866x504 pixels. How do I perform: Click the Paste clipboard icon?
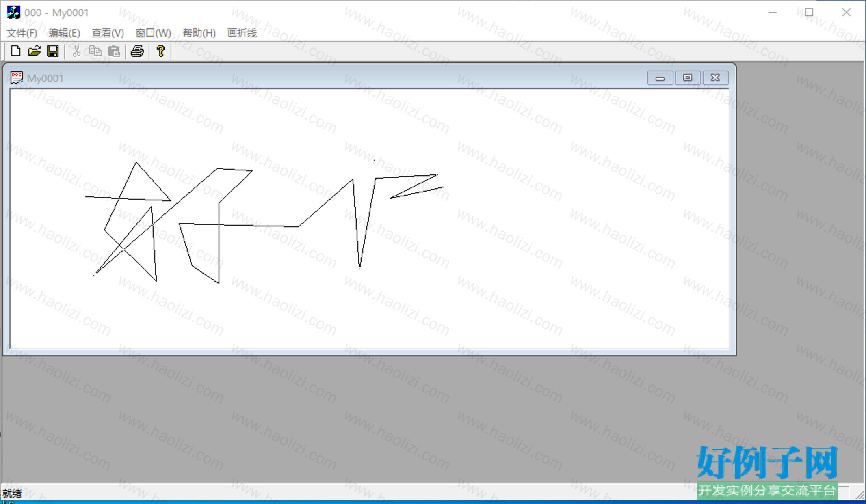click(114, 51)
